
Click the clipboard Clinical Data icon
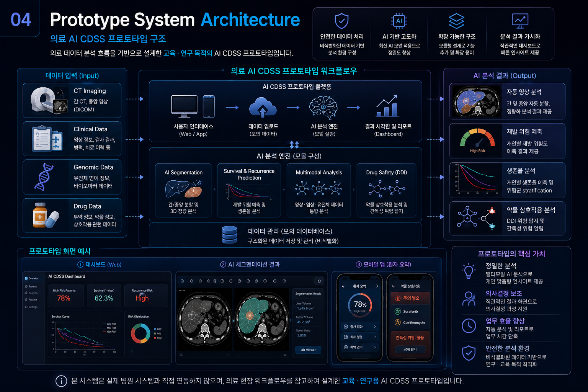click(47, 138)
